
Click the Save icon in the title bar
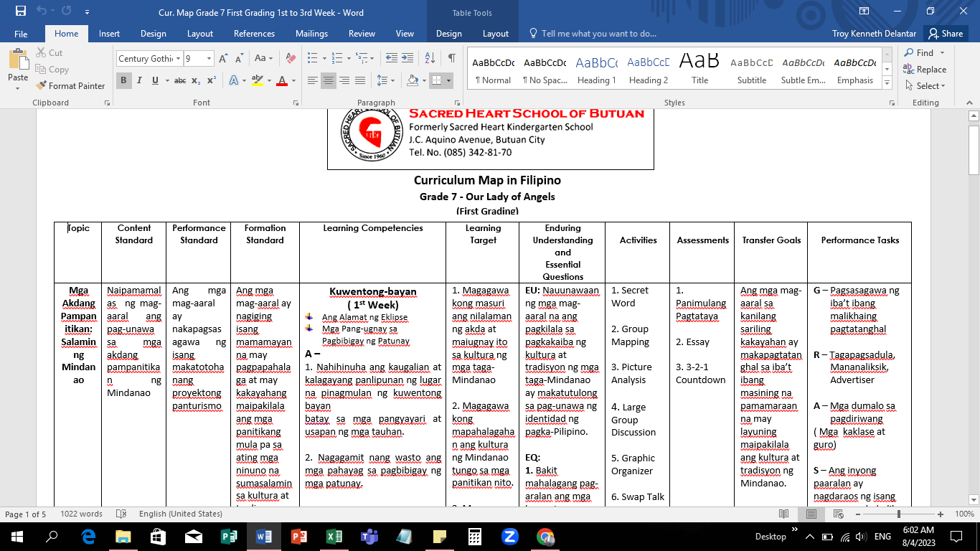tap(20, 11)
